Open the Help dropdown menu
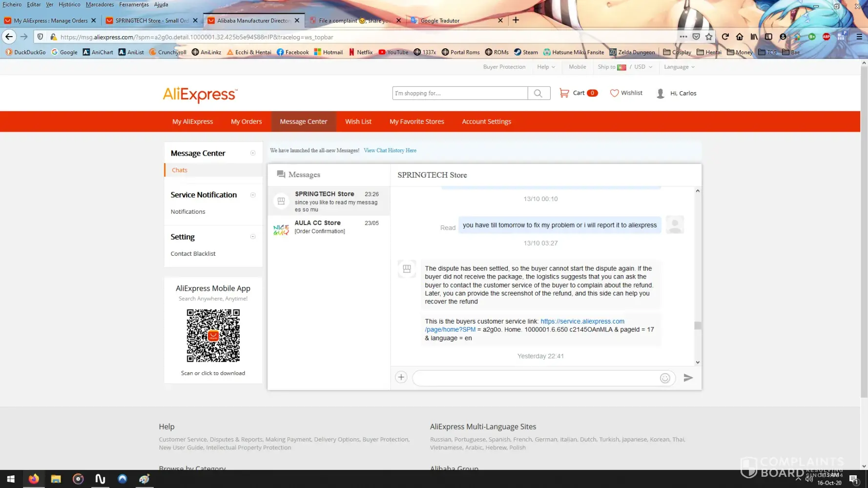 [546, 67]
